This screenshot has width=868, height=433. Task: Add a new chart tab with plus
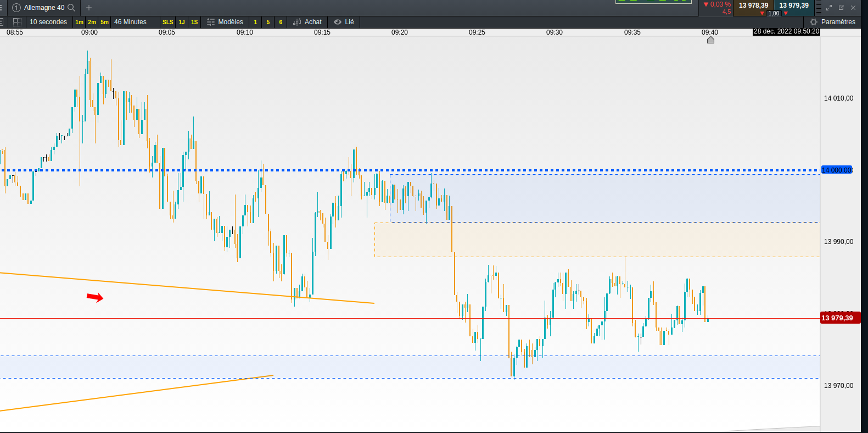coord(89,8)
